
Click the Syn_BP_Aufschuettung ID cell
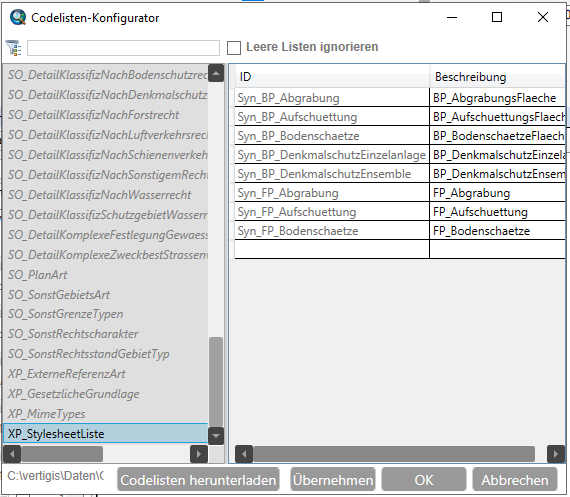(x=332, y=116)
